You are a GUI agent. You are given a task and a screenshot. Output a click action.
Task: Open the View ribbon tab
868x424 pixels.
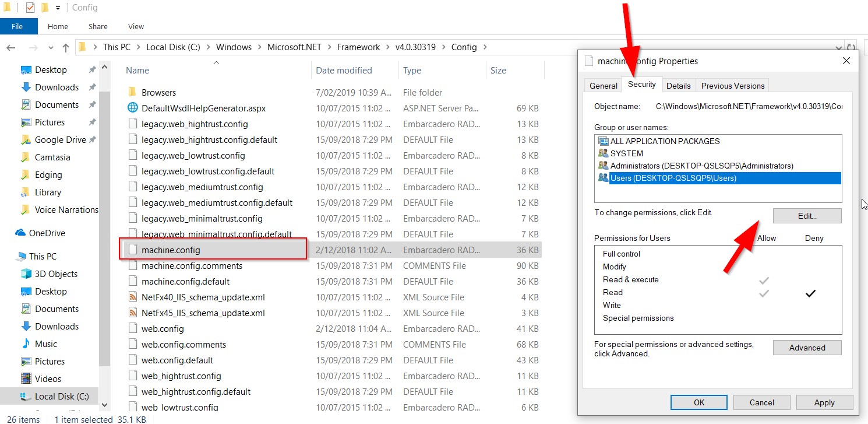(136, 26)
